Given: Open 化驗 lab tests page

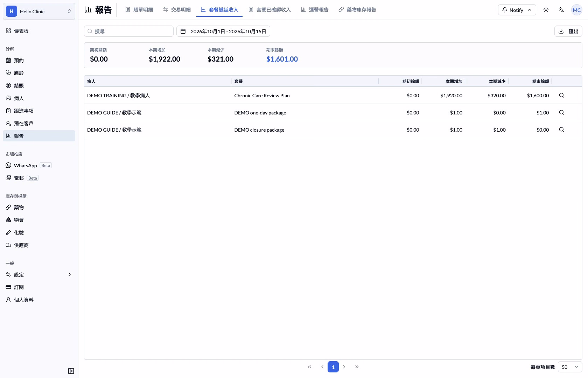Looking at the screenshot, I should 39,233.
